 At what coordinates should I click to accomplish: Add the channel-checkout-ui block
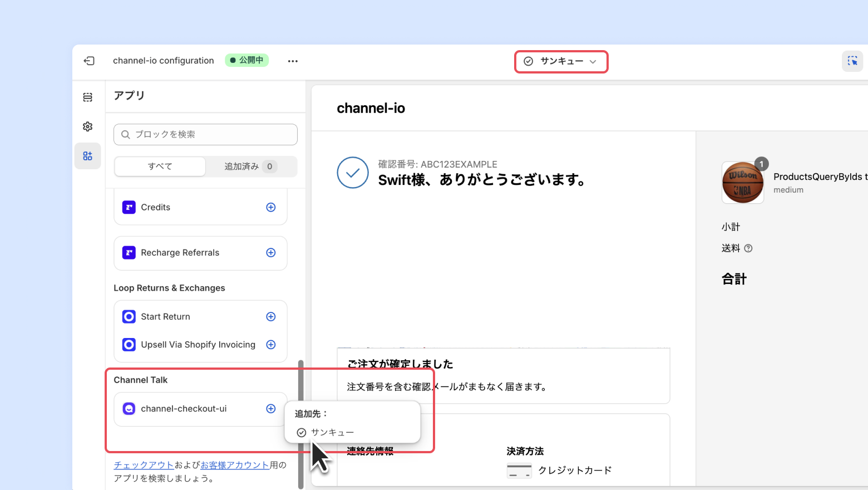click(x=271, y=409)
